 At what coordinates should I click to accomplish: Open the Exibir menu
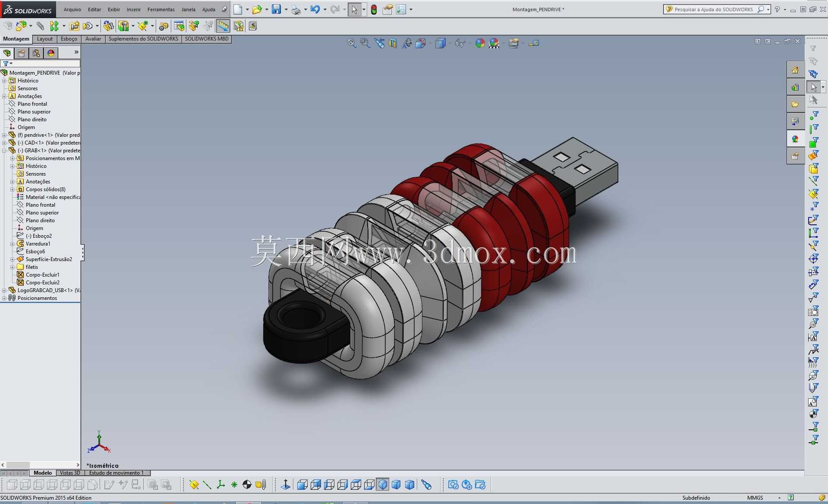(114, 9)
